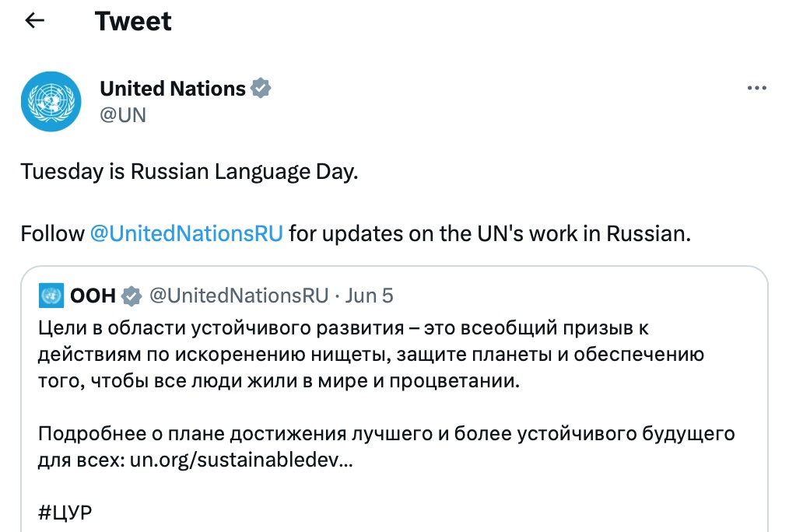Click the gray @UnitedNationsRU handle in quote header
This screenshot has height=532, width=789.
[x=238, y=296]
